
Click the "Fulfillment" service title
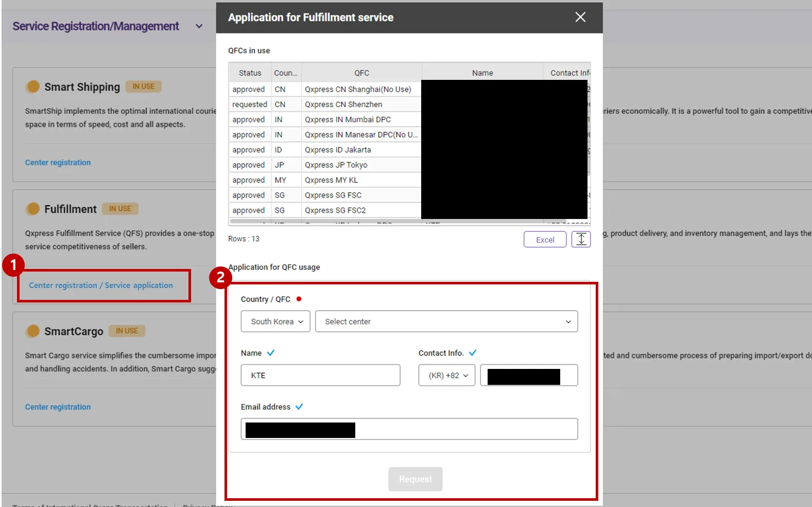71,209
